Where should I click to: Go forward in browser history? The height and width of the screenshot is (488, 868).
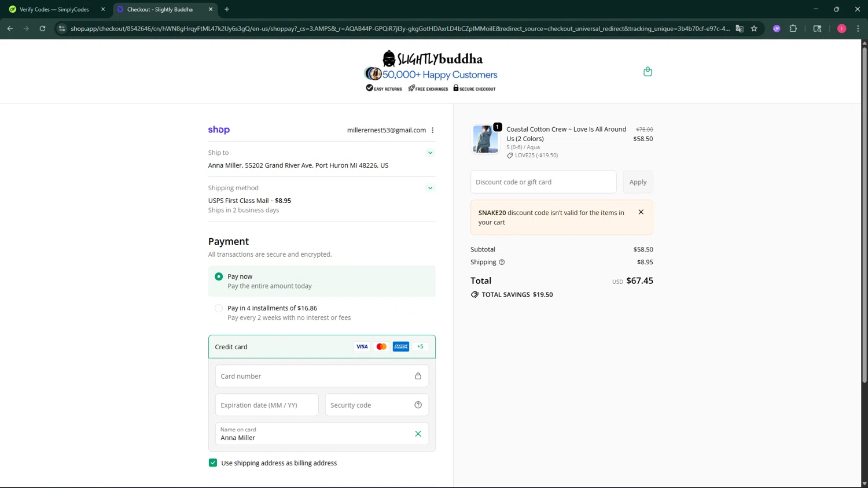(26, 28)
